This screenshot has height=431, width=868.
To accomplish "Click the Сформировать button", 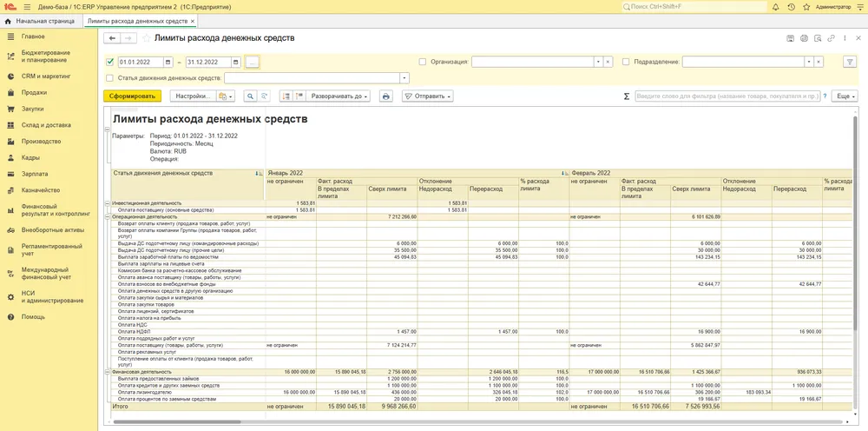I will click(132, 96).
